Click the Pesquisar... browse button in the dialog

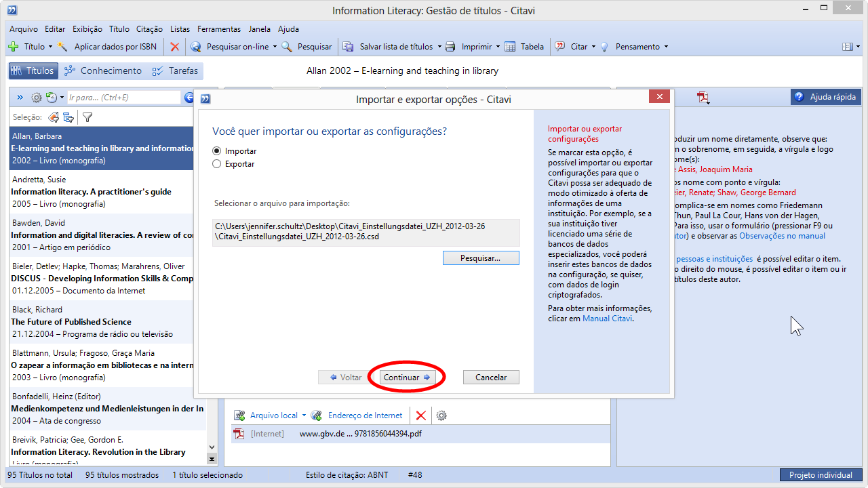(x=481, y=258)
